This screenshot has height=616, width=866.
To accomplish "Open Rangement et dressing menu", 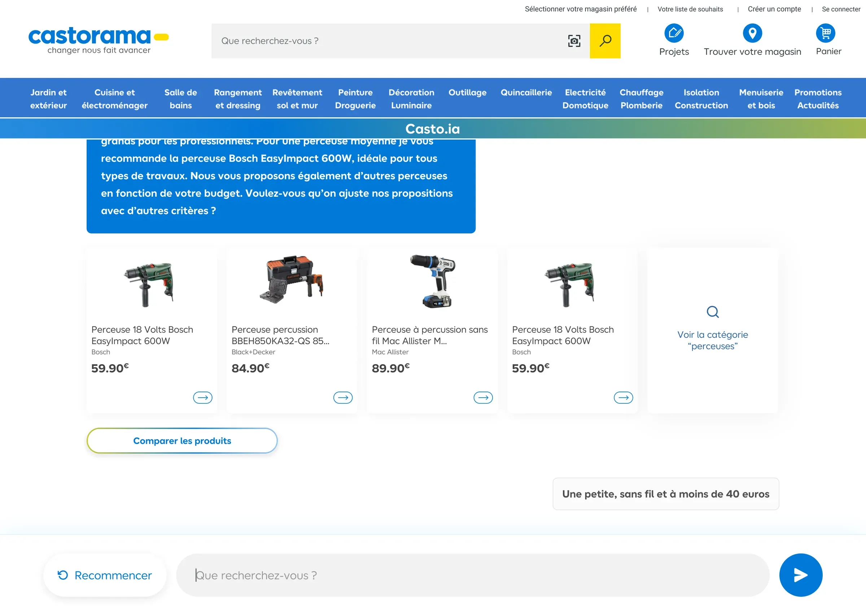I will tap(238, 99).
